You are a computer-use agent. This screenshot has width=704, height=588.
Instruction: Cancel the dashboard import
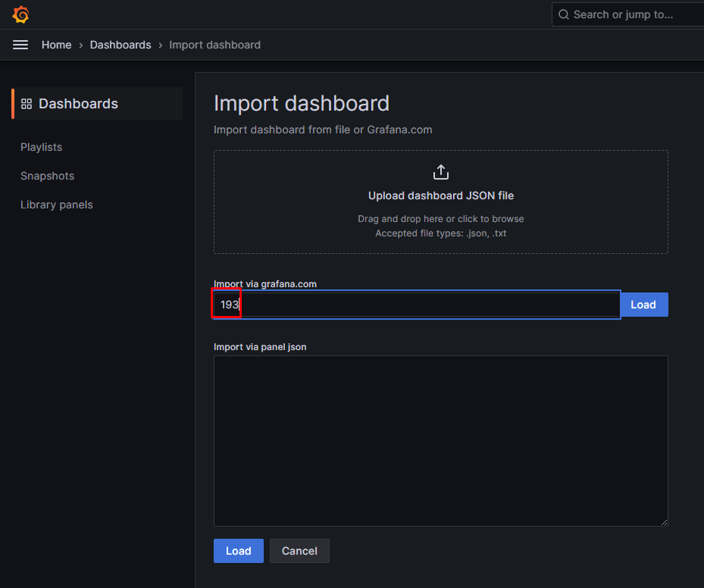click(x=299, y=551)
